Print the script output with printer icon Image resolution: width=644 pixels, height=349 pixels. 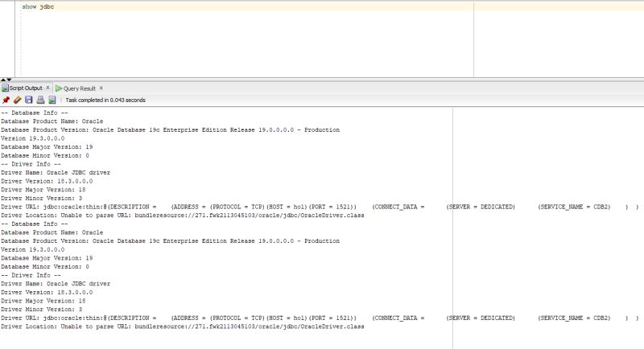tap(40, 100)
